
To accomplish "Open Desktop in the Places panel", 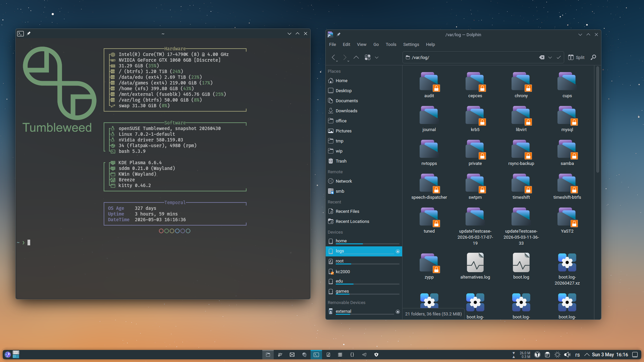I will click(x=364, y=90).
